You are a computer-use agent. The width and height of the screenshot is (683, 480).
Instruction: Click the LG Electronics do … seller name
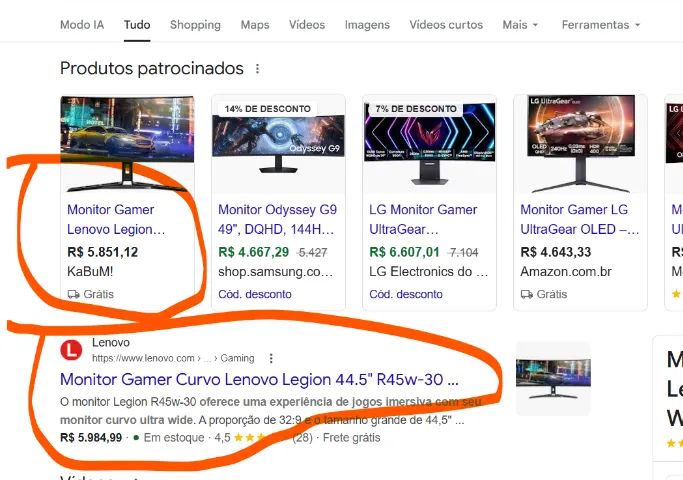pos(429,272)
